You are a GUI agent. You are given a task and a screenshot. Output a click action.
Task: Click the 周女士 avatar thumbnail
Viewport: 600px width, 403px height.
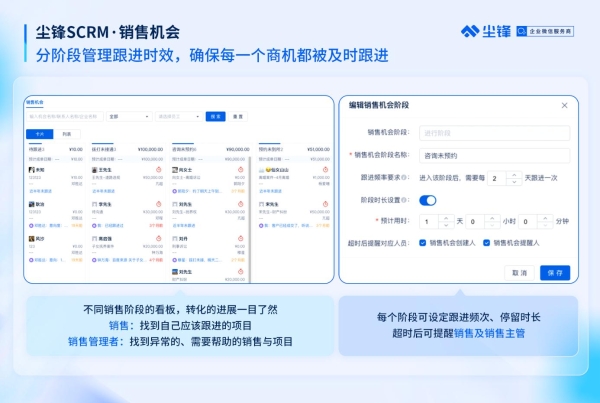coord(175,170)
